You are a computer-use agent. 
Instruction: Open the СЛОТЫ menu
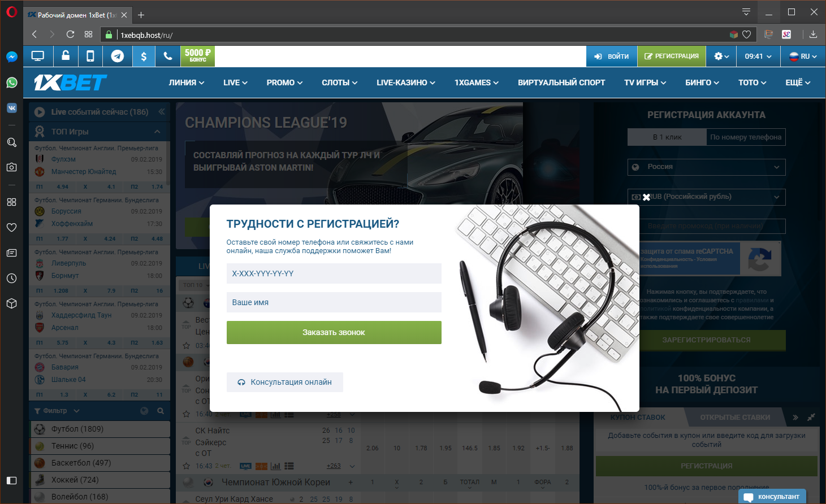pos(340,82)
